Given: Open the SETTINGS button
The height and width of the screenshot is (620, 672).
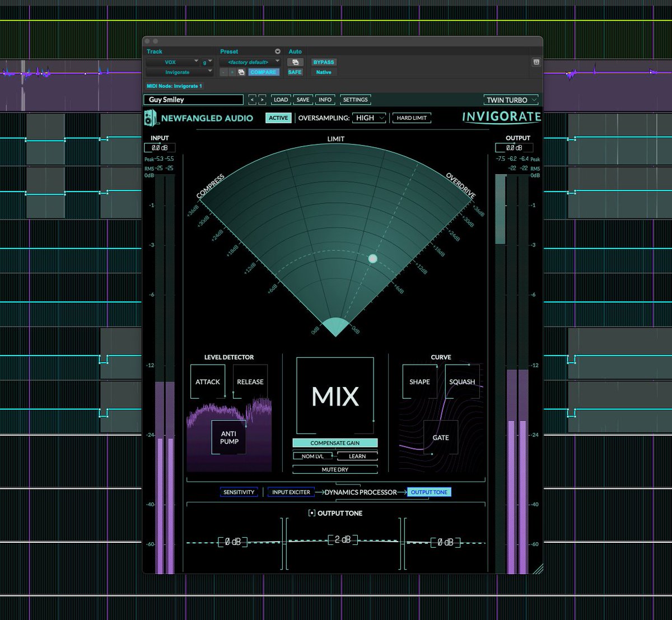Looking at the screenshot, I should 356,100.
